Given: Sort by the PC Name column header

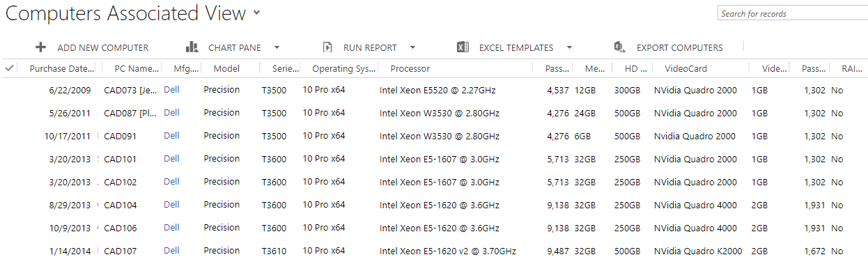Looking at the screenshot, I should [x=137, y=68].
